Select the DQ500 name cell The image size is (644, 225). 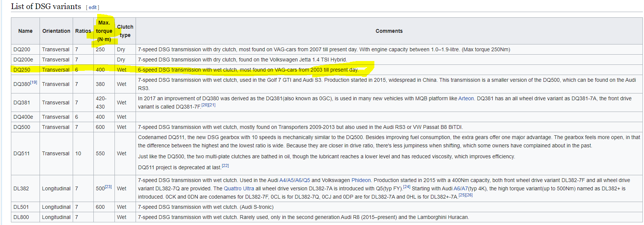tap(25, 127)
